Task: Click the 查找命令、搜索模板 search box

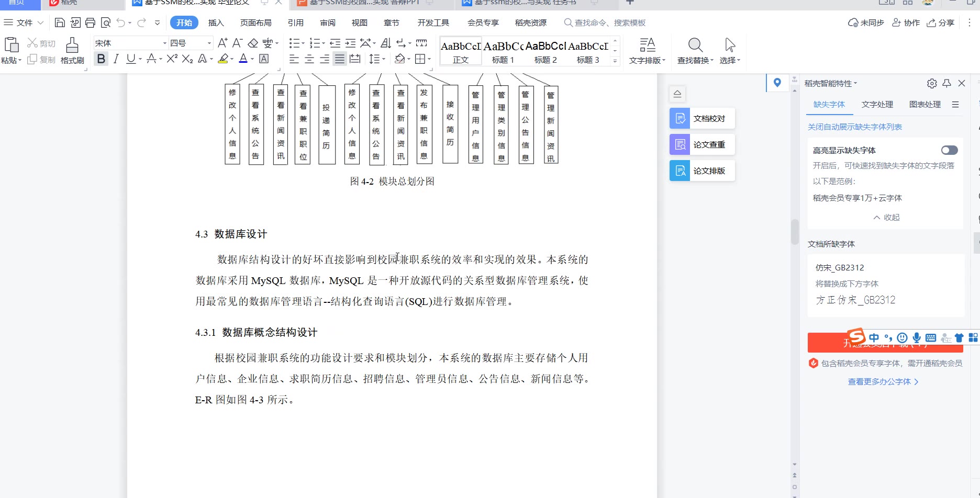Action: click(609, 22)
